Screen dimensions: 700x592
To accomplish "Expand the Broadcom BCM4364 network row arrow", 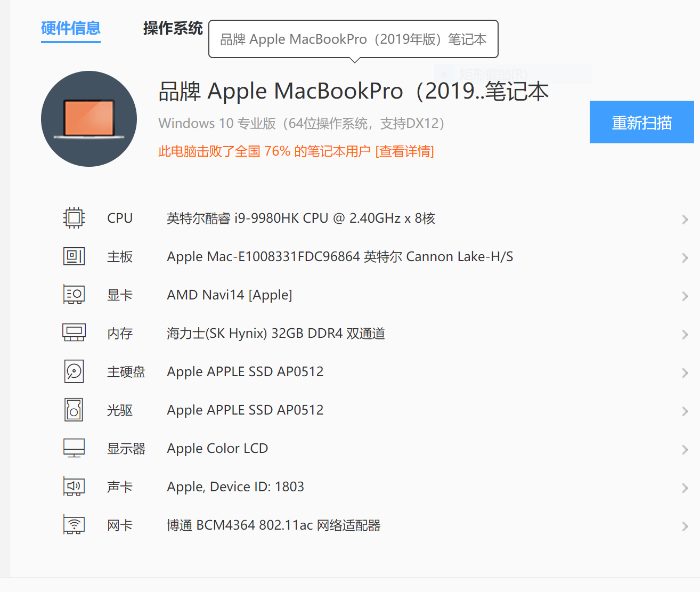I will (x=685, y=526).
